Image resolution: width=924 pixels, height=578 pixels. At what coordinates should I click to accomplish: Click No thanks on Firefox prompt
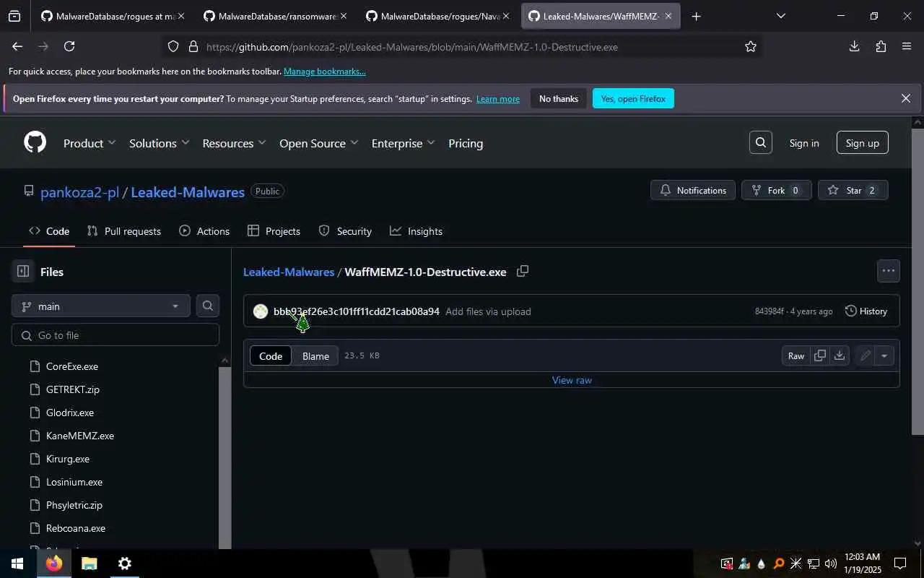(559, 98)
